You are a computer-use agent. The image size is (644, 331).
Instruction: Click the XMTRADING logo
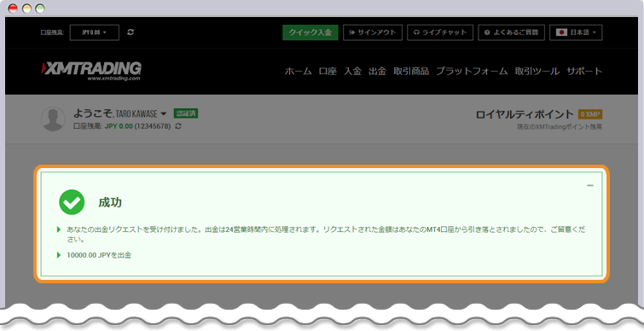(x=91, y=71)
